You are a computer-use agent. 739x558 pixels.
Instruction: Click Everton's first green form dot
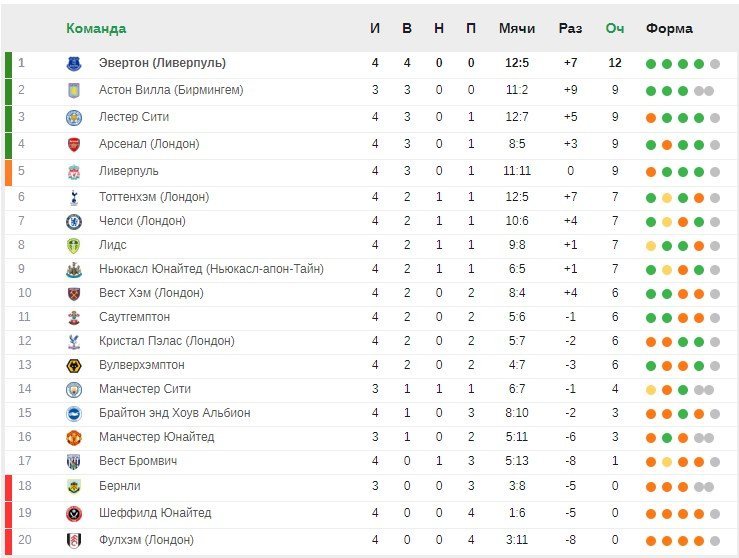pyautogui.click(x=651, y=64)
